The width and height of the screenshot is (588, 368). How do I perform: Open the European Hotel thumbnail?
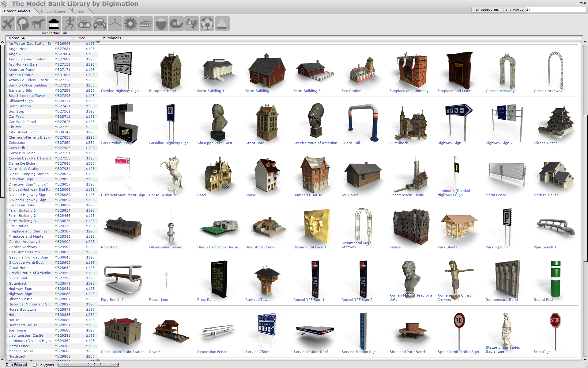171,71
